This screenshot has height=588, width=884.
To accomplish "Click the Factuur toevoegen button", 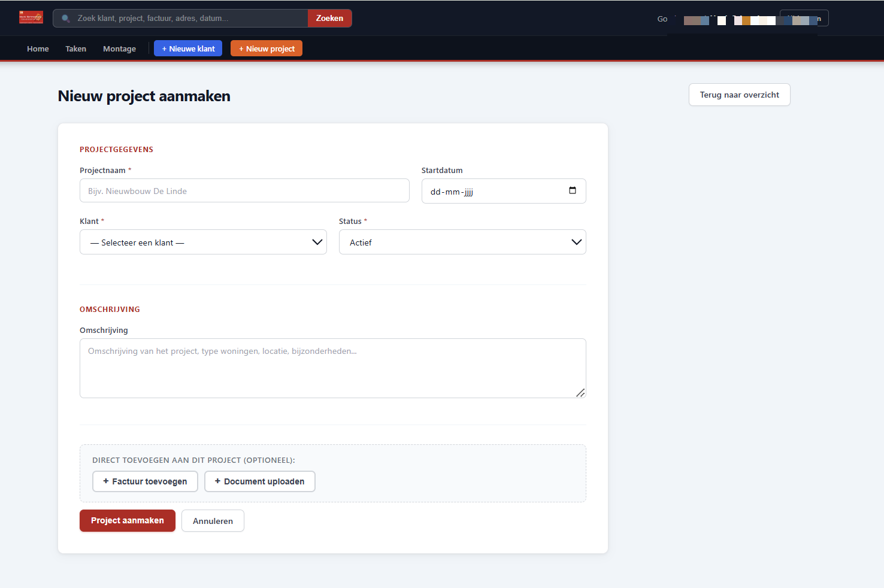I will (145, 481).
